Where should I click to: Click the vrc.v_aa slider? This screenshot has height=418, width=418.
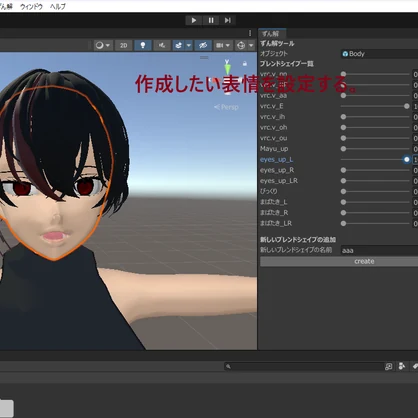click(375, 95)
